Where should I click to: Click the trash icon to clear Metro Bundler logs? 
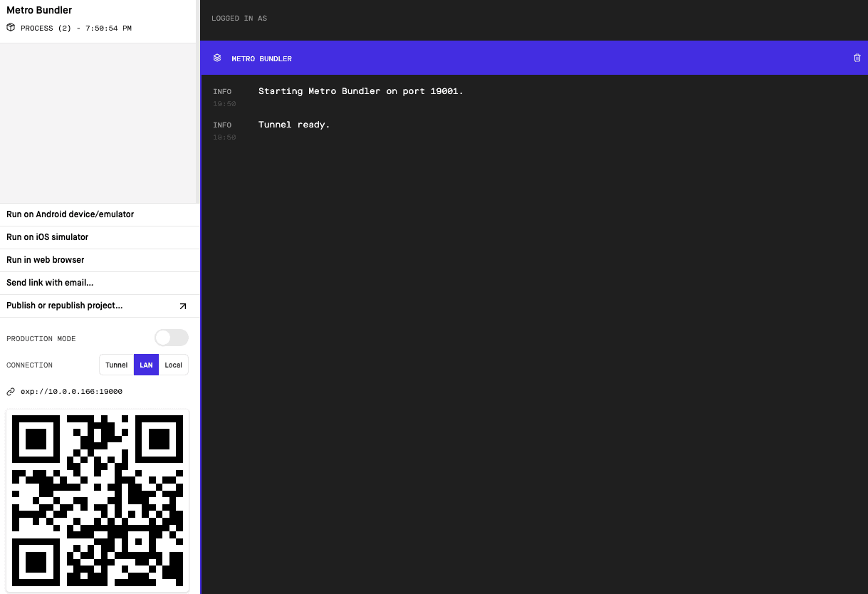(x=857, y=58)
